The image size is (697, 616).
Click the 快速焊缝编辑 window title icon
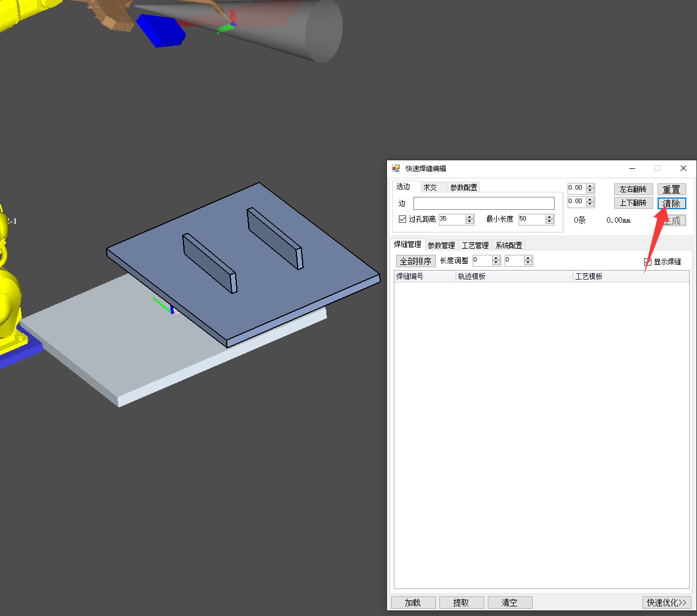[x=396, y=168]
